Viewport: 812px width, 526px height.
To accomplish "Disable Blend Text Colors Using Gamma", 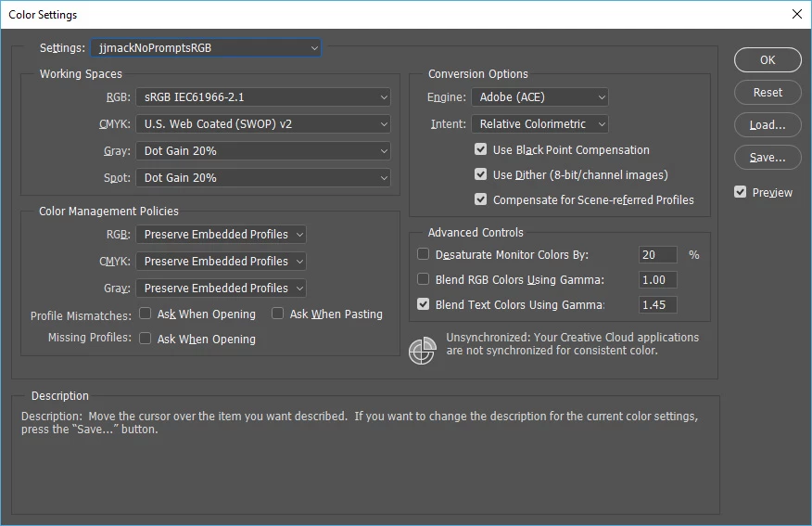I will (x=423, y=303).
